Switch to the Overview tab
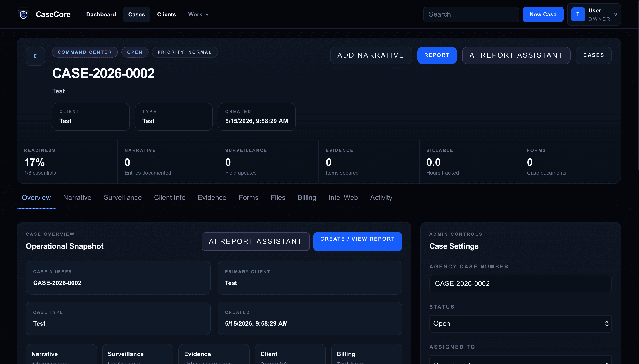The height and width of the screenshot is (364, 639). (x=36, y=197)
